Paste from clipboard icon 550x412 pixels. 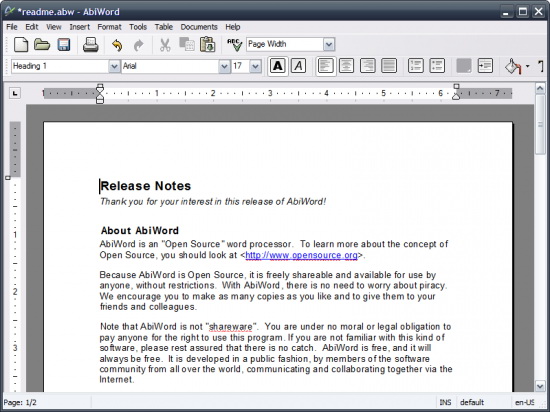208,45
